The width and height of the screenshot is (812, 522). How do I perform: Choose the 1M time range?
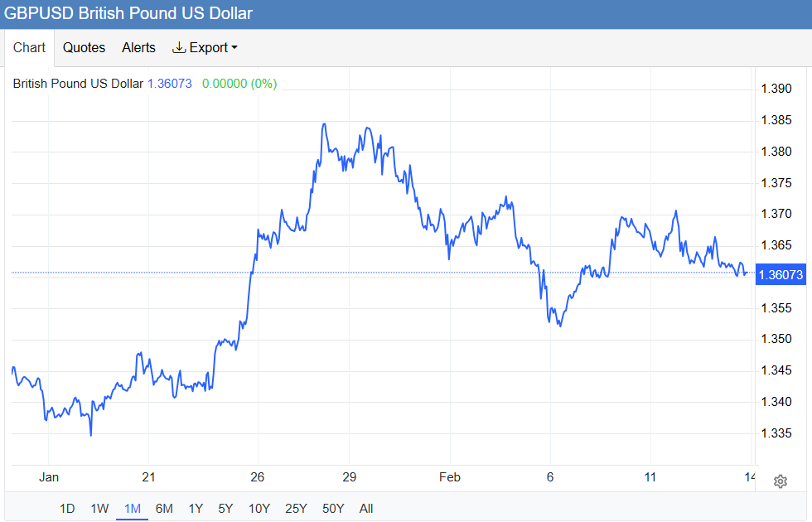point(132,508)
